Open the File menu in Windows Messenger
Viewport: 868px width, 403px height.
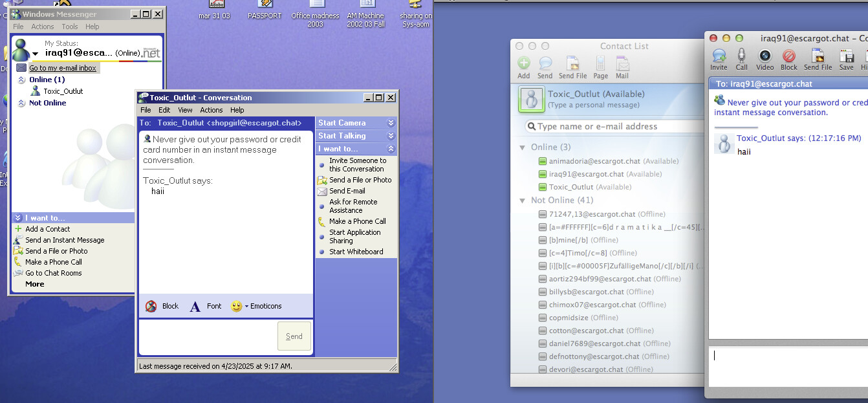(x=18, y=27)
